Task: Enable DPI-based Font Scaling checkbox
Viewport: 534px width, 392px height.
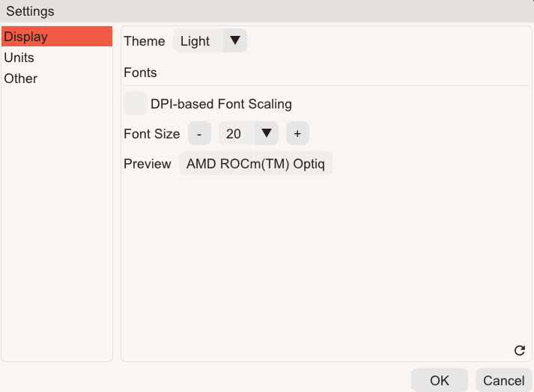Action: click(136, 104)
